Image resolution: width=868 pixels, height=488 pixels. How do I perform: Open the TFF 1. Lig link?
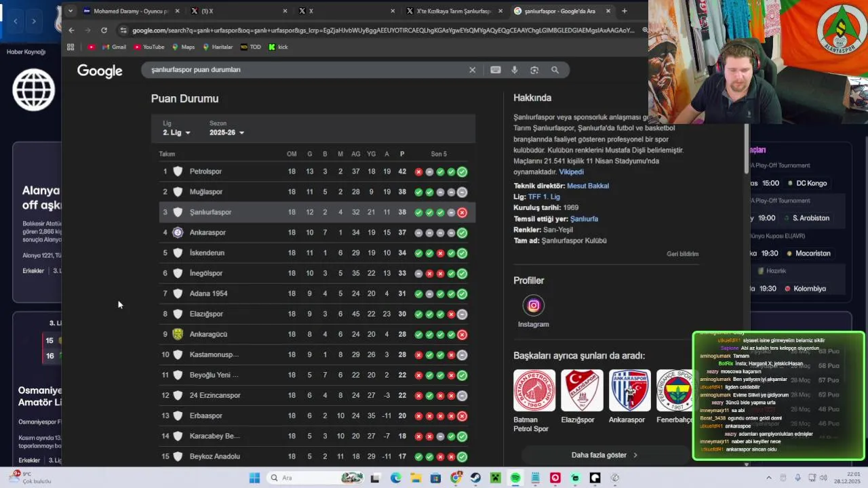coord(544,197)
